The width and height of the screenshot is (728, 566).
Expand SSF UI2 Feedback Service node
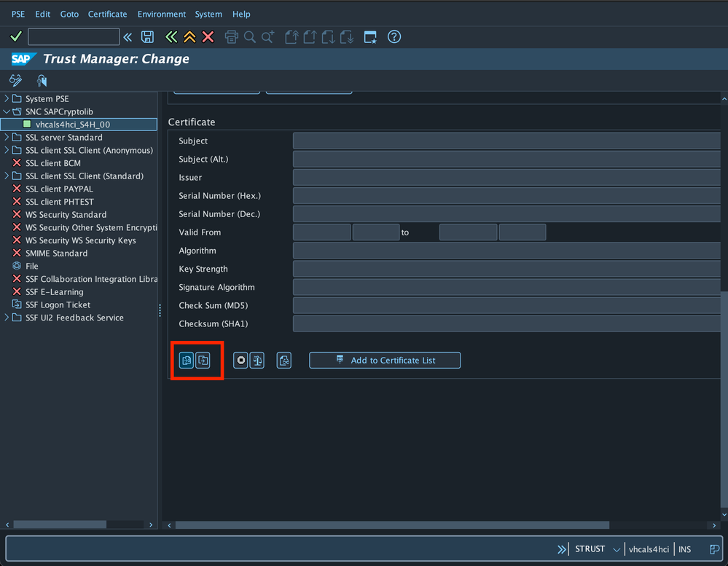tap(7, 318)
